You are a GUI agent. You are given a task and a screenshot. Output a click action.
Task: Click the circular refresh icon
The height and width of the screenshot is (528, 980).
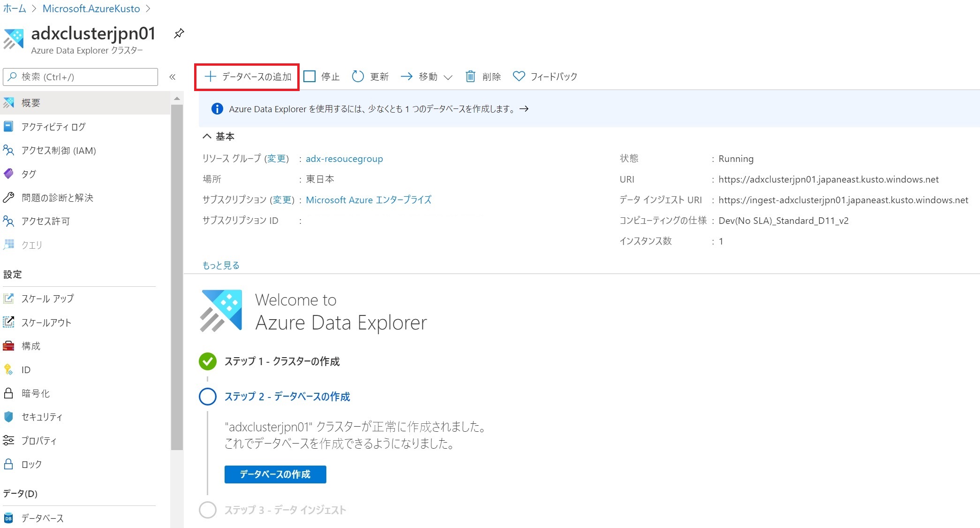[358, 77]
